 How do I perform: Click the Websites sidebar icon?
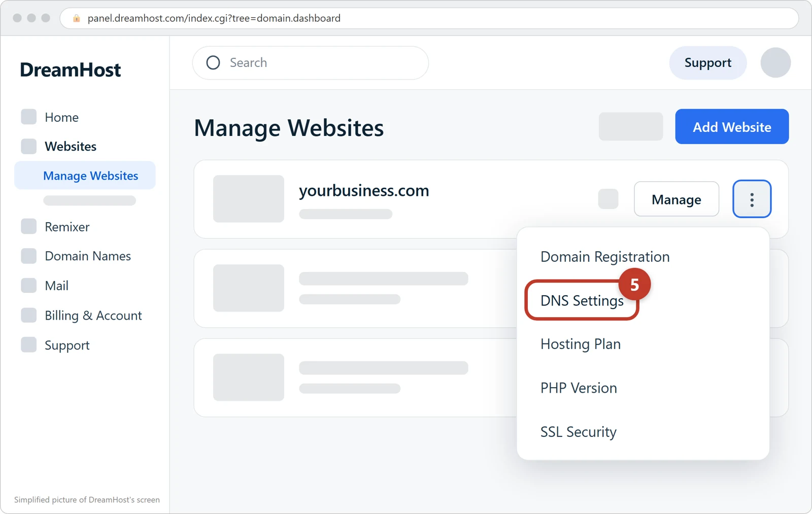(29, 146)
